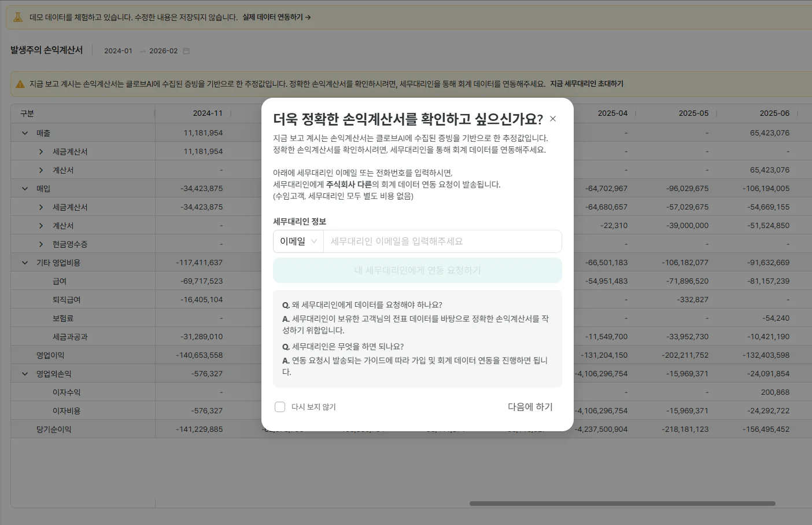
Task: Collapse the 영업외손익 row group
Action: (25, 374)
